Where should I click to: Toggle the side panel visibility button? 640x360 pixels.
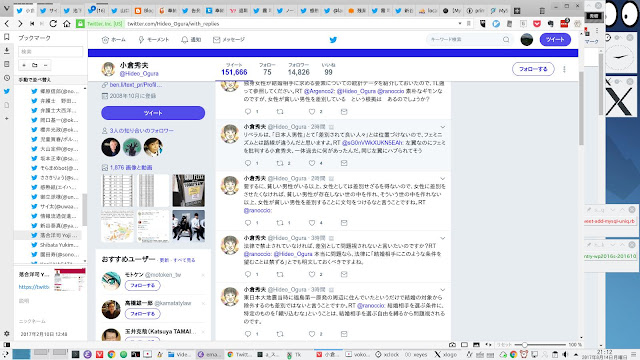coord(7,345)
